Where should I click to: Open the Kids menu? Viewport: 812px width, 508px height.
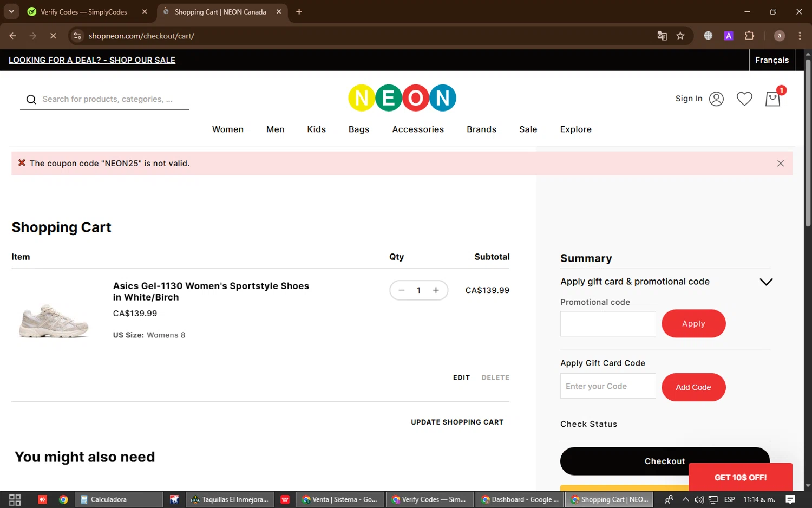pos(317,129)
